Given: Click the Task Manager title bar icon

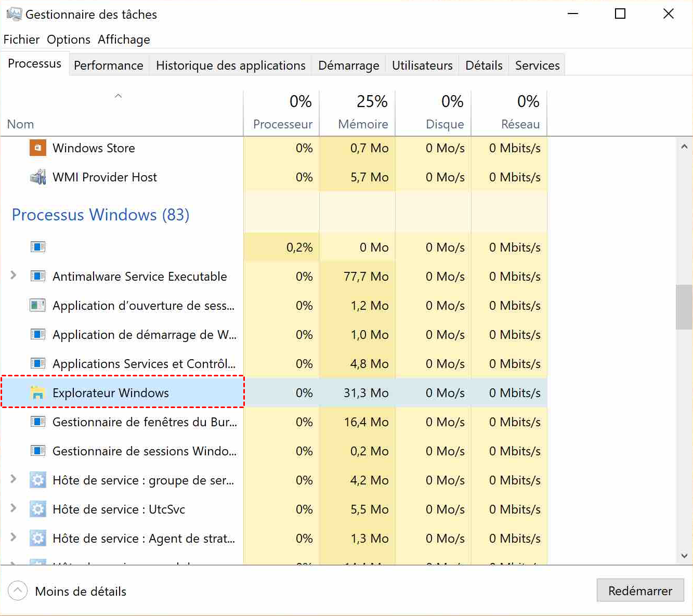Looking at the screenshot, I should point(14,14).
